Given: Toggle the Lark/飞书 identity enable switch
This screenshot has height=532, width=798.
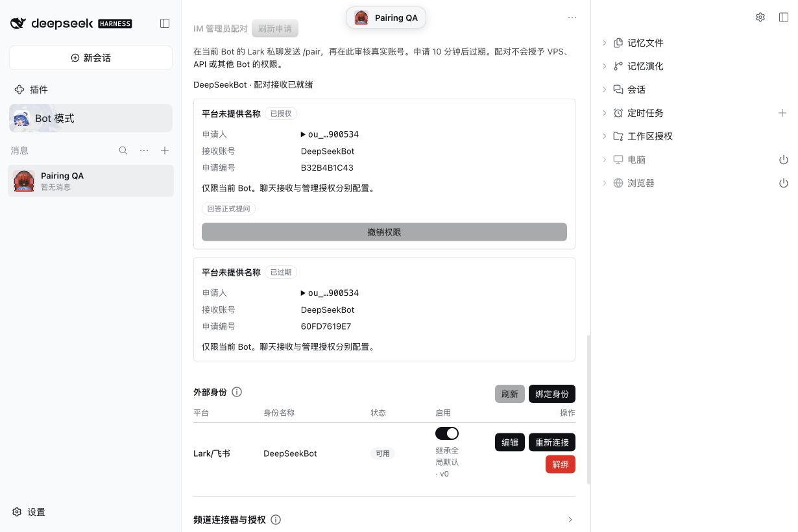Looking at the screenshot, I should (x=447, y=433).
